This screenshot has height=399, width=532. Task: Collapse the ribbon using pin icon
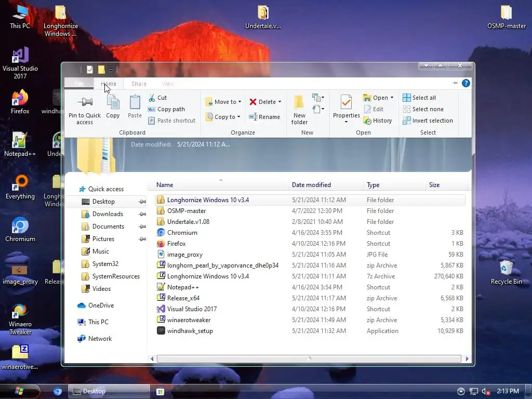click(455, 83)
